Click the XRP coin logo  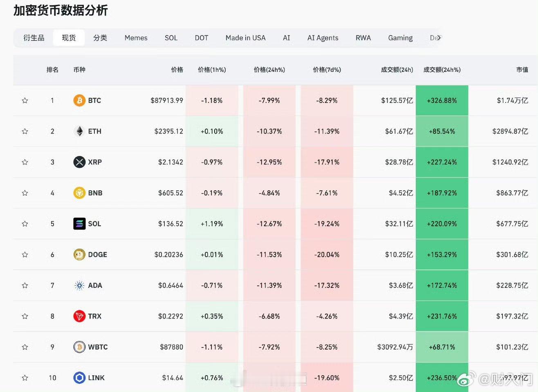coord(79,162)
